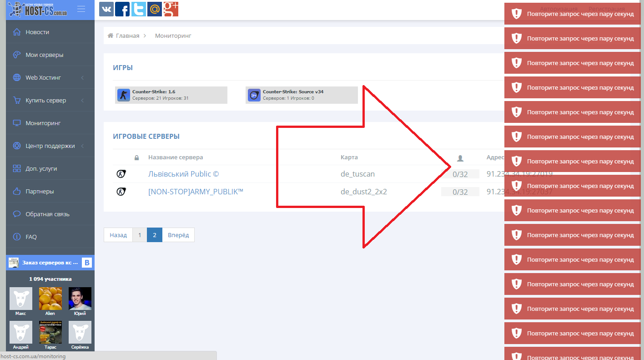
Task: Open Тарас member avatar
Action: [x=50, y=332]
